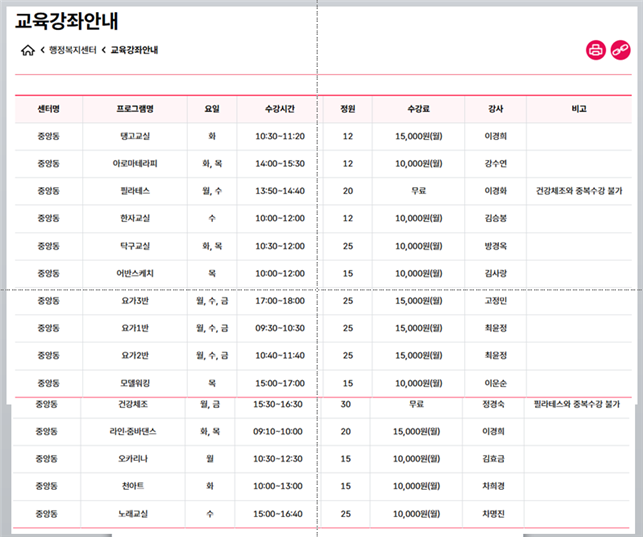Select the 탱고교실 program row

[x=135, y=136]
